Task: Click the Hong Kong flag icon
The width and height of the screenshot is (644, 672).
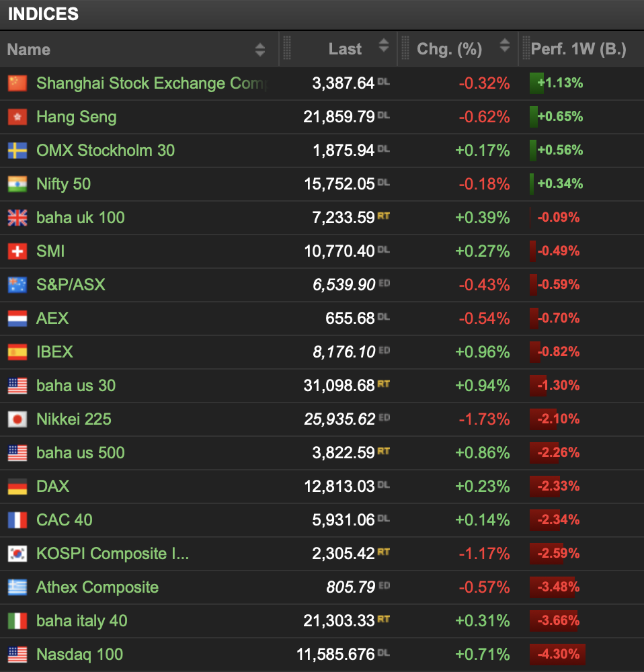Action: pos(17,116)
